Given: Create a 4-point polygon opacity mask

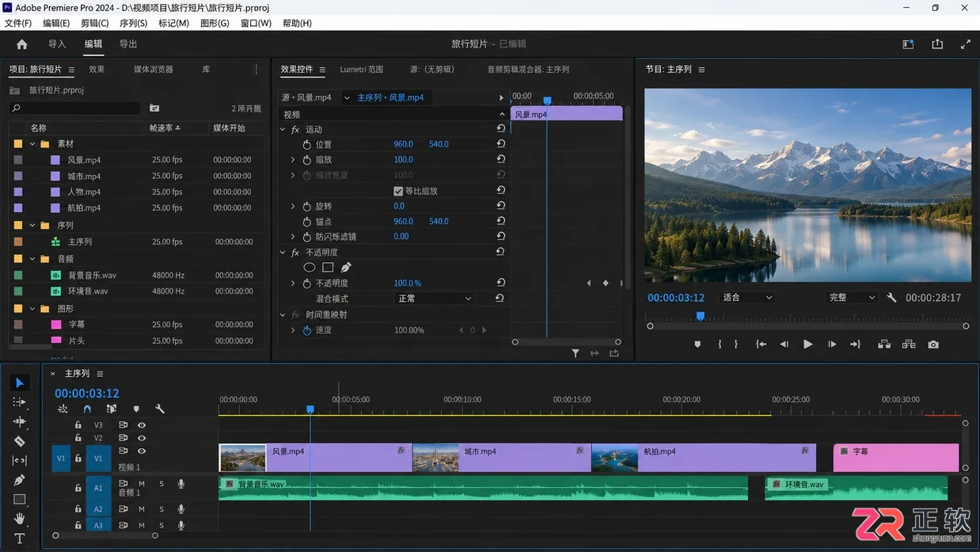Looking at the screenshot, I should coord(328,268).
